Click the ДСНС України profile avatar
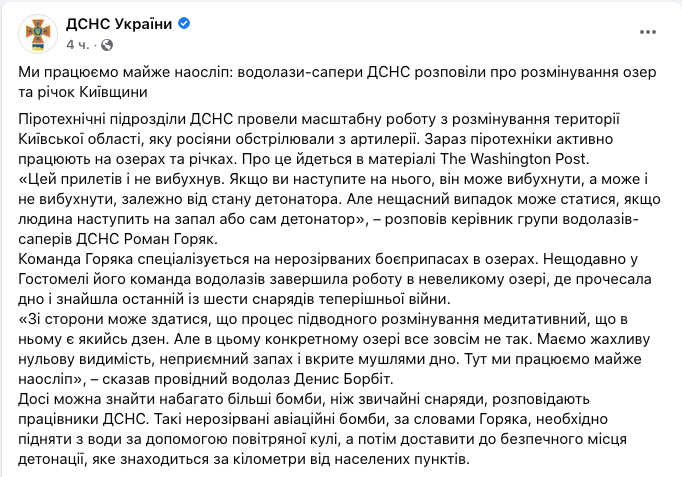Screen dimensions: 682x477 [x=37, y=34]
